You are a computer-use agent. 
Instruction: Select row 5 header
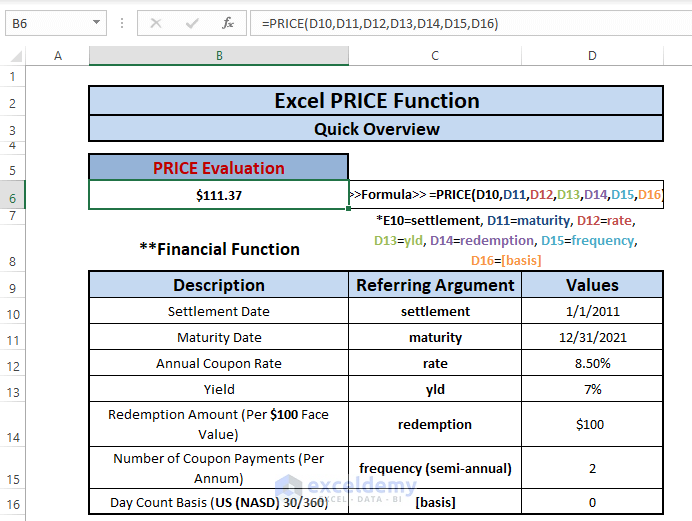[12, 170]
